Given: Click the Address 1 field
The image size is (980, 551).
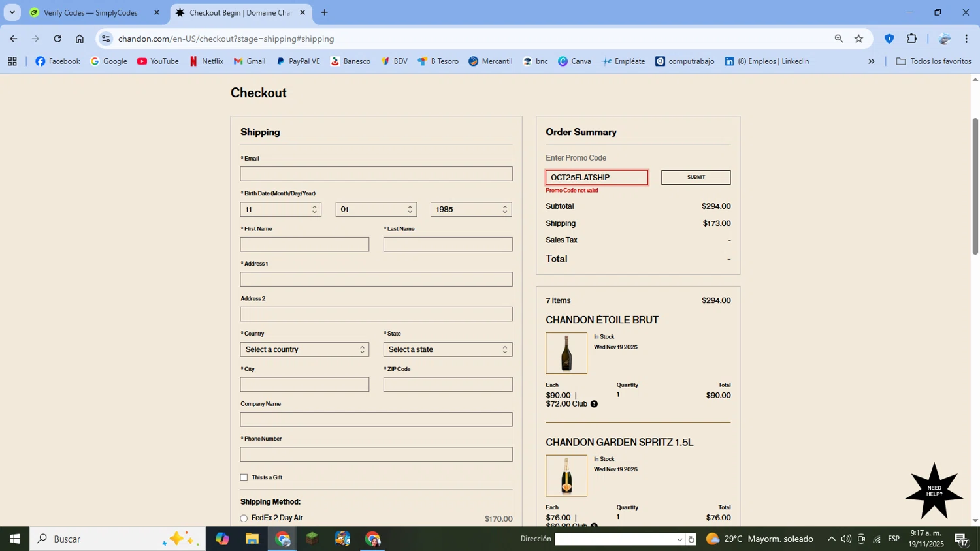Looking at the screenshot, I should click(376, 279).
